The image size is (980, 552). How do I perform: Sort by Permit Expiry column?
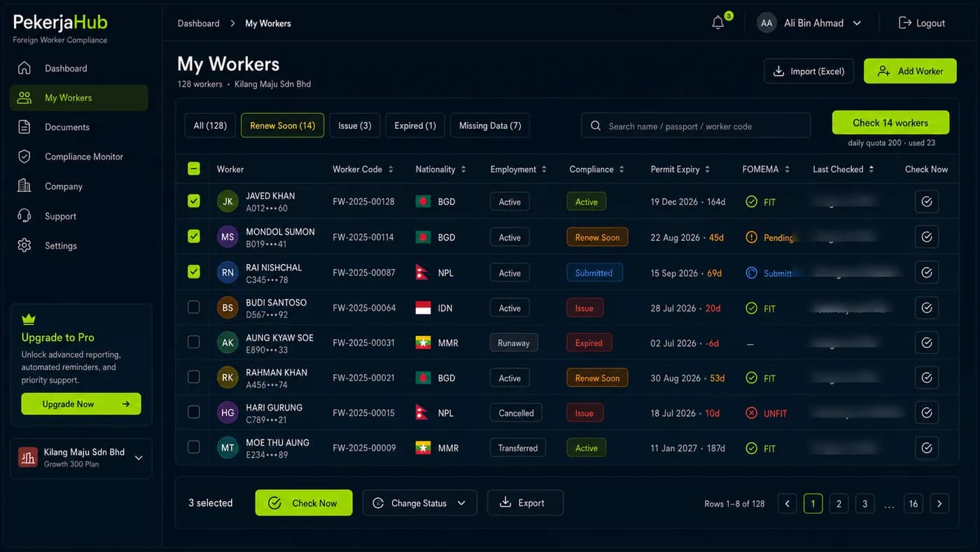tap(707, 170)
